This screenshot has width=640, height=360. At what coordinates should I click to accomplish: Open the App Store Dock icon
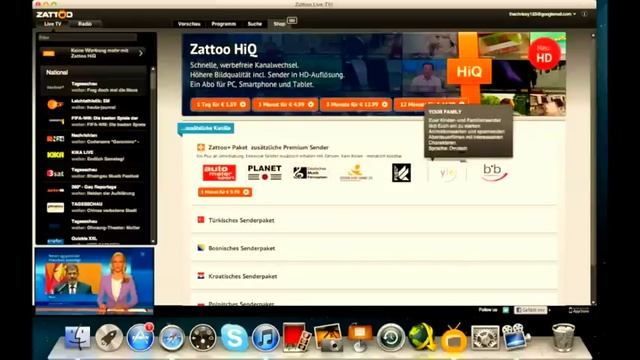(x=140, y=338)
